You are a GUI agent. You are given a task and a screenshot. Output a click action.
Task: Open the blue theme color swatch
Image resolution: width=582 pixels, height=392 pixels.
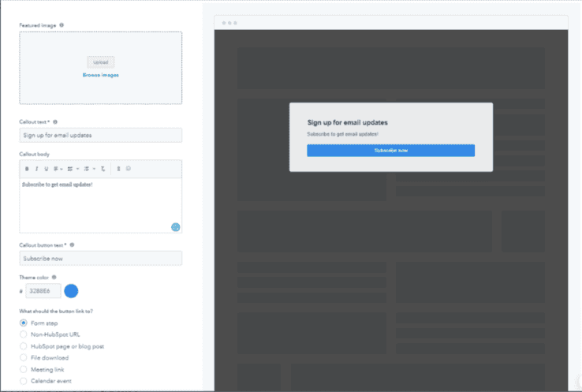point(71,291)
